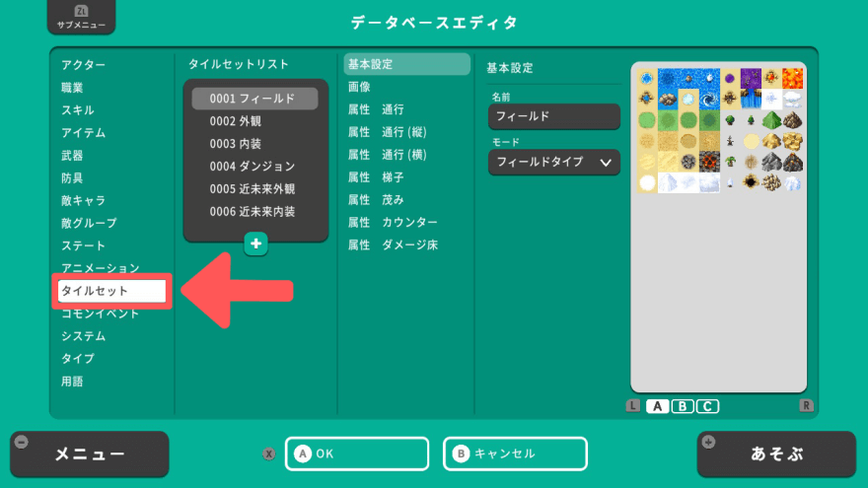
Task: Choose the 画像 settings entry
Action: pos(360,87)
